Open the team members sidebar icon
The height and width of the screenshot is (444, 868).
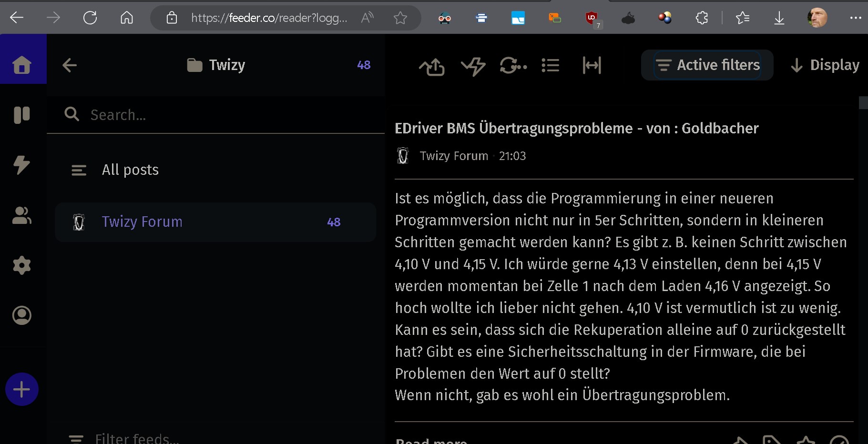22,215
